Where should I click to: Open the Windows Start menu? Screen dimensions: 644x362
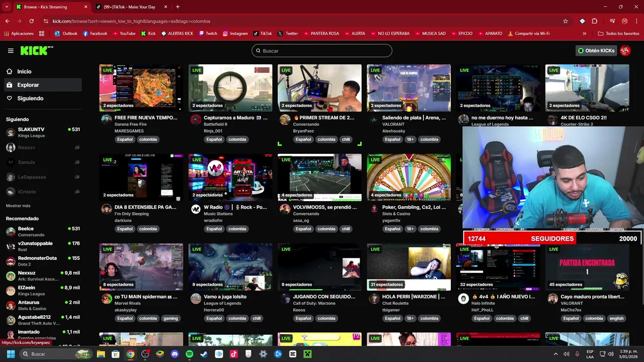pyautogui.click(x=11, y=354)
